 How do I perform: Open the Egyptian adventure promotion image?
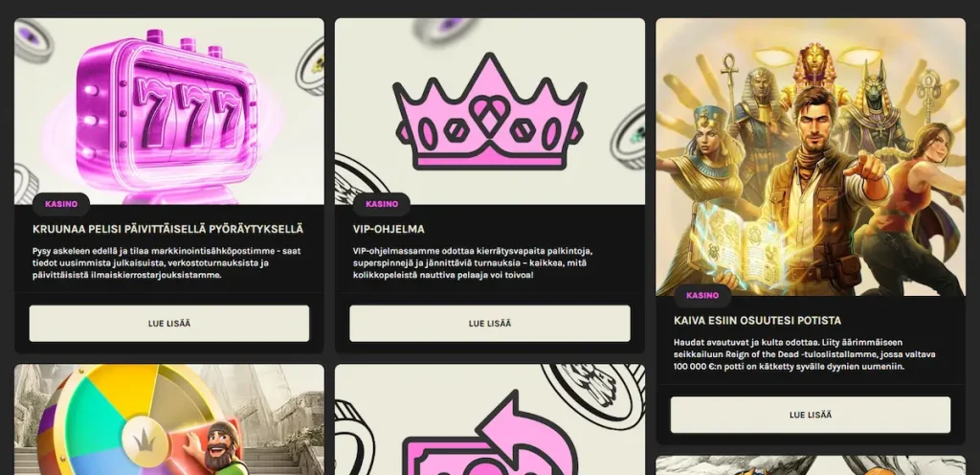(811, 156)
